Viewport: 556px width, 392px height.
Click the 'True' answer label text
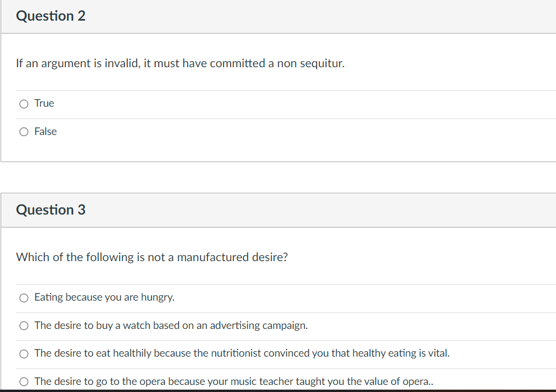tap(44, 104)
